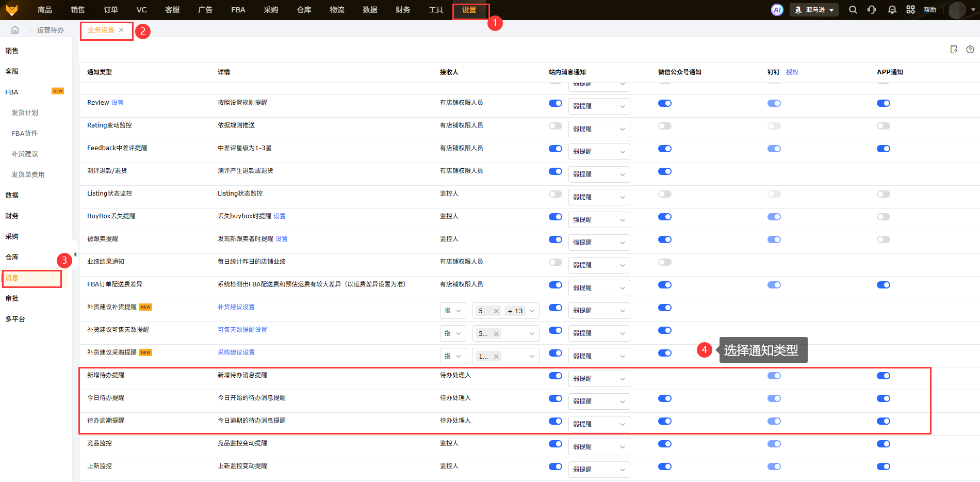This screenshot has height=482, width=980.
Task: Select 多平台 in the left sidebar
Action: coord(15,319)
